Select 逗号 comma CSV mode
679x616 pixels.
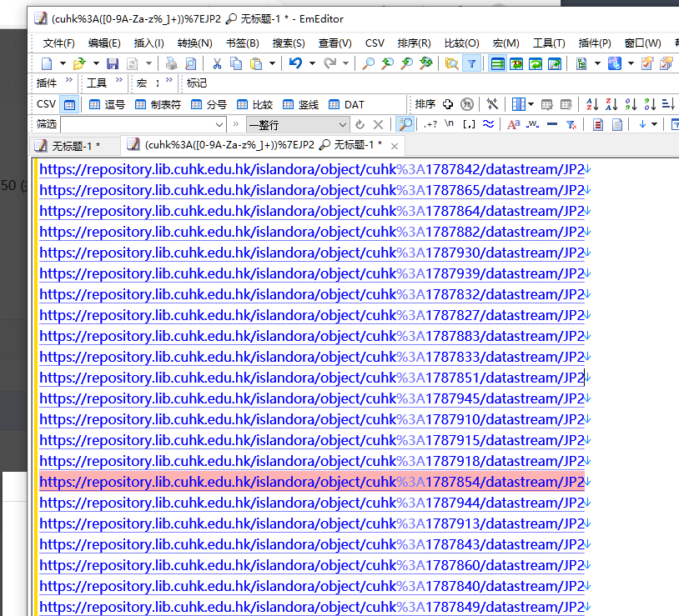pyautogui.click(x=108, y=105)
